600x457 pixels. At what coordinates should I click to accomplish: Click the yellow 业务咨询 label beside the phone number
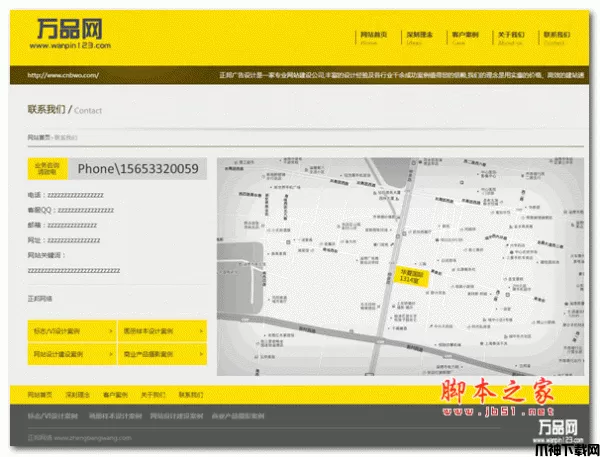click(x=47, y=168)
